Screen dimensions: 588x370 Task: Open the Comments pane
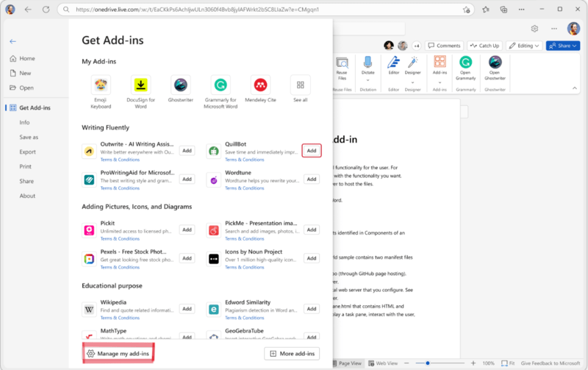445,46
